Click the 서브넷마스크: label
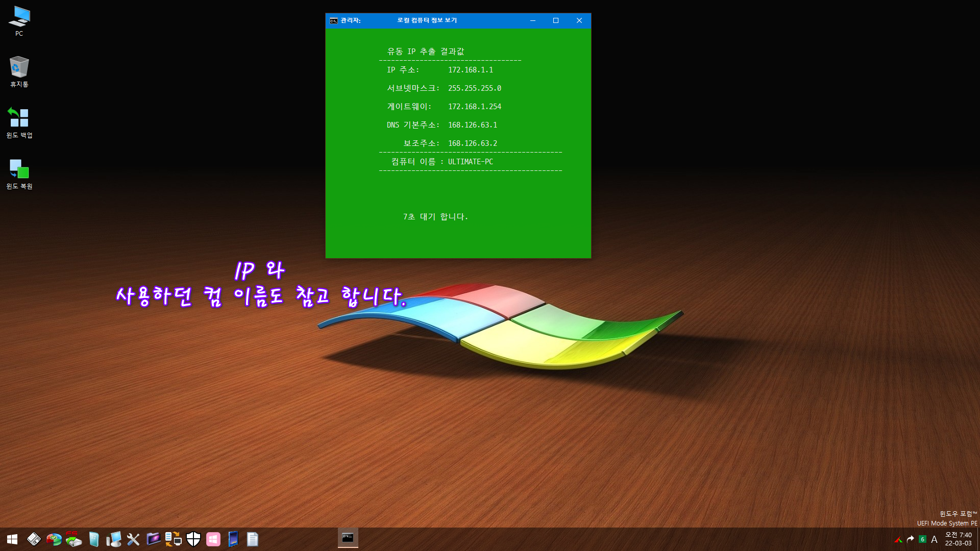 click(x=413, y=88)
